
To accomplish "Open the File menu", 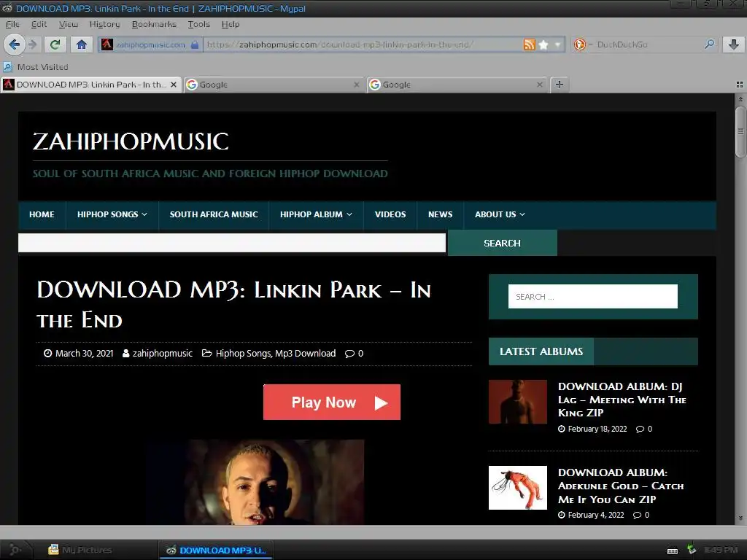I will tap(12, 24).
